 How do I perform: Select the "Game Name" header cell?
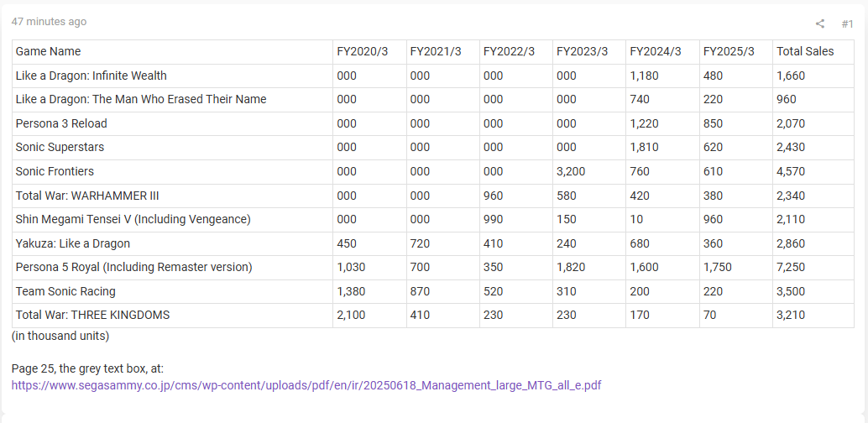click(x=172, y=51)
